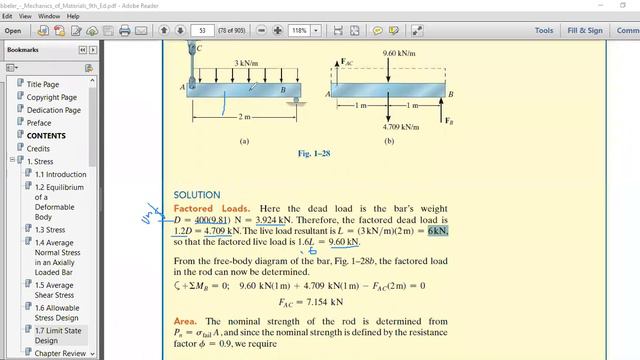Viewport: 640px width, 360px height.
Task: Open the bookmarks options menu dropdown
Action: coord(12,68)
